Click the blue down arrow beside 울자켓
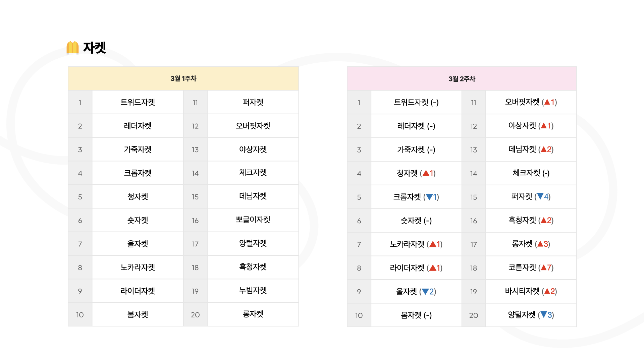 coord(425,292)
